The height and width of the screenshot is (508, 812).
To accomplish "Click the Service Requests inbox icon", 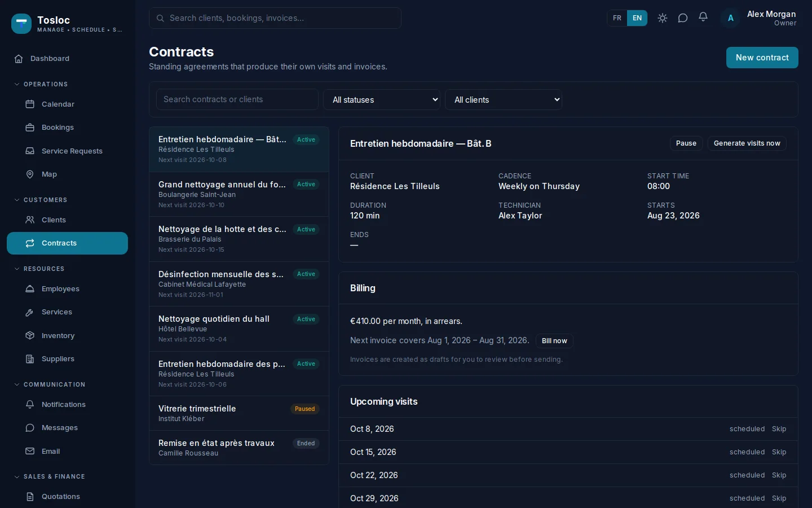I will click(x=30, y=151).
